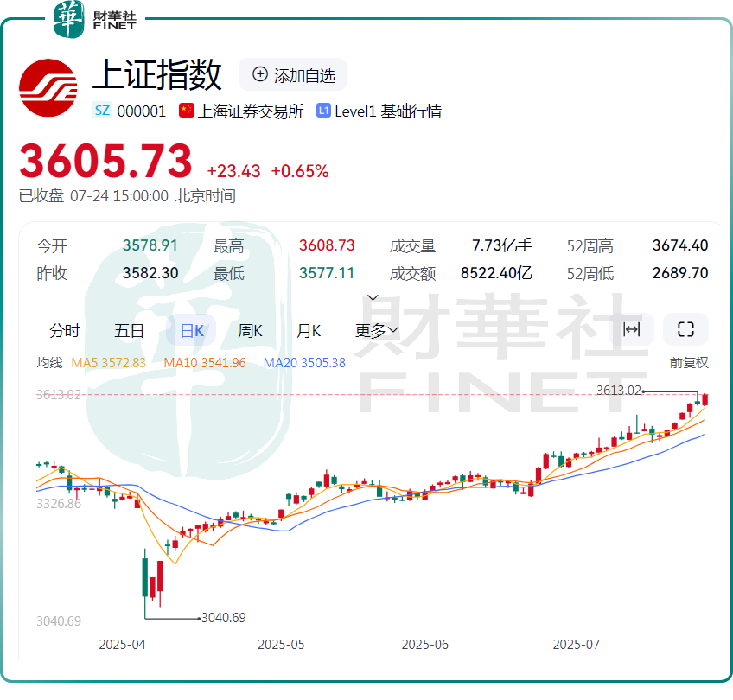The height and width of the screenshot is (700, 733).
Task: Click the 上海证券交易所 exchange label
Action: click(x=251, y=111)
